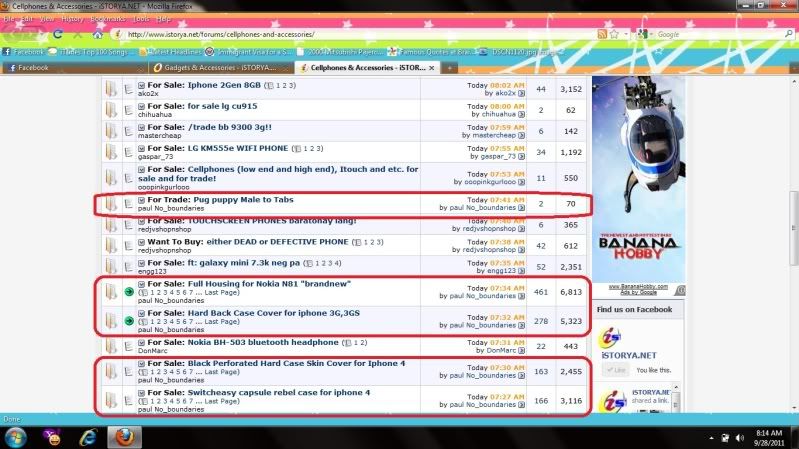The width and height of the screenshot is (799, 449).
Task: Click the post icon next to Pug puppy thread
Action: (x=129, y=204)
